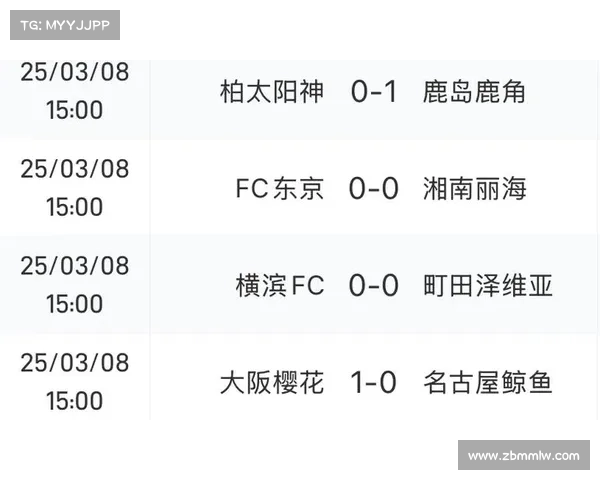Click the 15:00 kickoff time in the last row
The height and width of the screenshot is (480, 600).
(x=75, y=401)
